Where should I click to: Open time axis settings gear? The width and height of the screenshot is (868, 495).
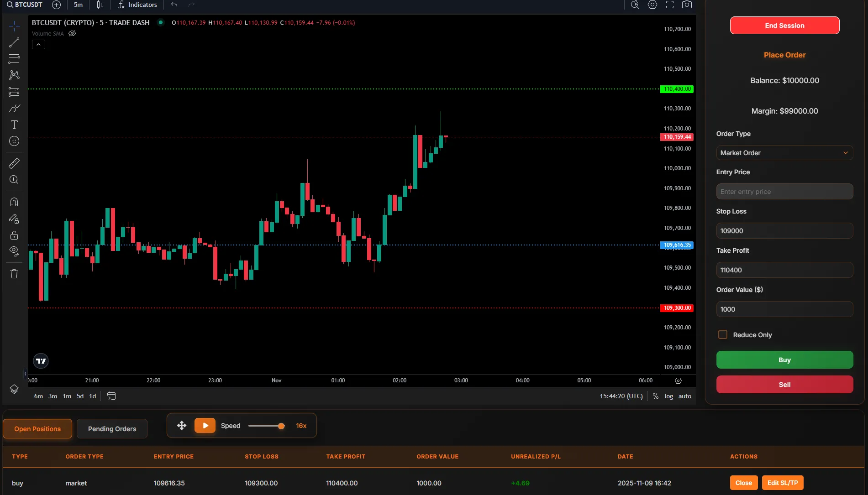click(678, 380)
